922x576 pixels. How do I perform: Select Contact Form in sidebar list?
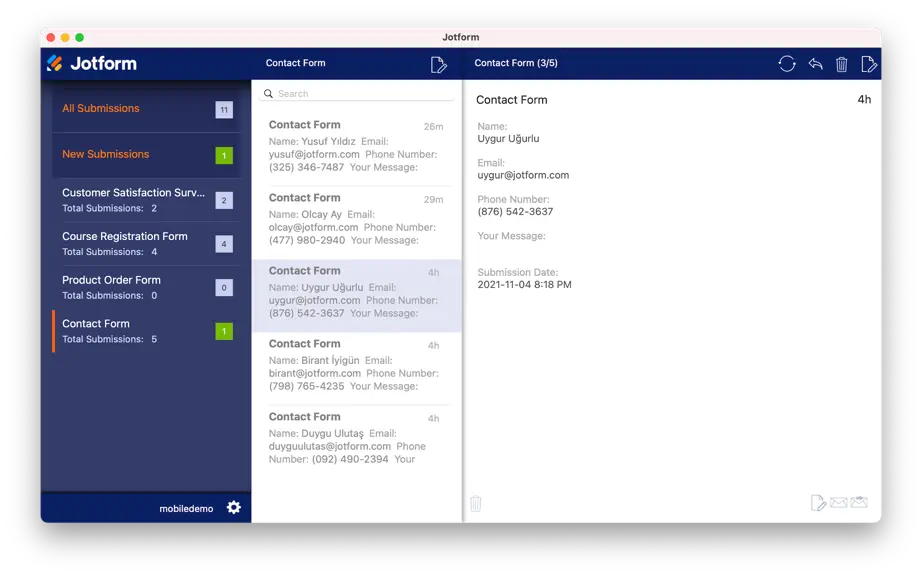point(146,330)
